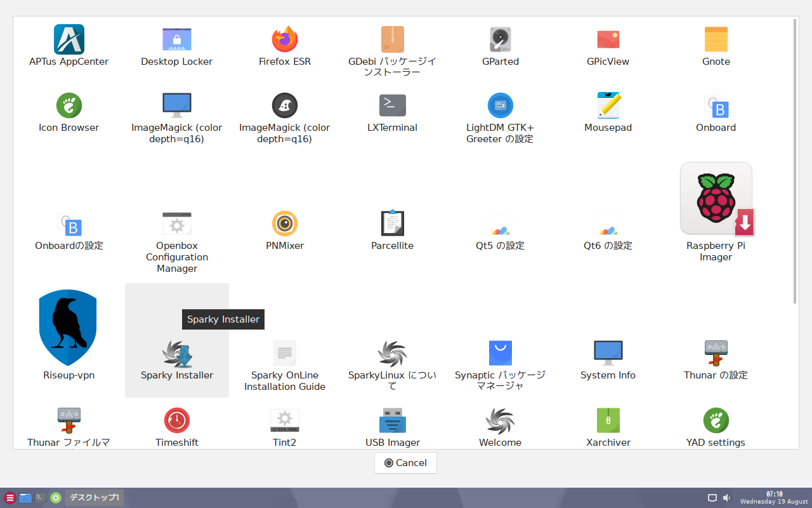This screenshot has height=508, width=812.
Task: Open the file manager from the taskbar
Action: pos(25,498)
